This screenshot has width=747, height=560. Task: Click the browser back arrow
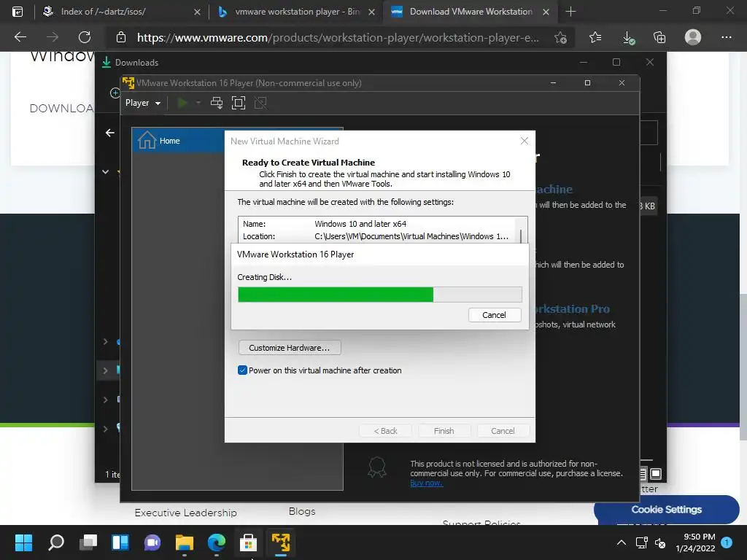coord(20,37)
